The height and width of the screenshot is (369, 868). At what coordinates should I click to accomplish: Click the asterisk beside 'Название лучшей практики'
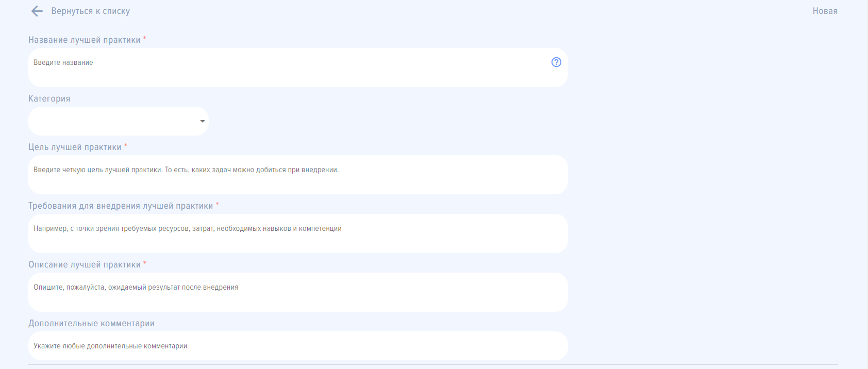[145, 38]
